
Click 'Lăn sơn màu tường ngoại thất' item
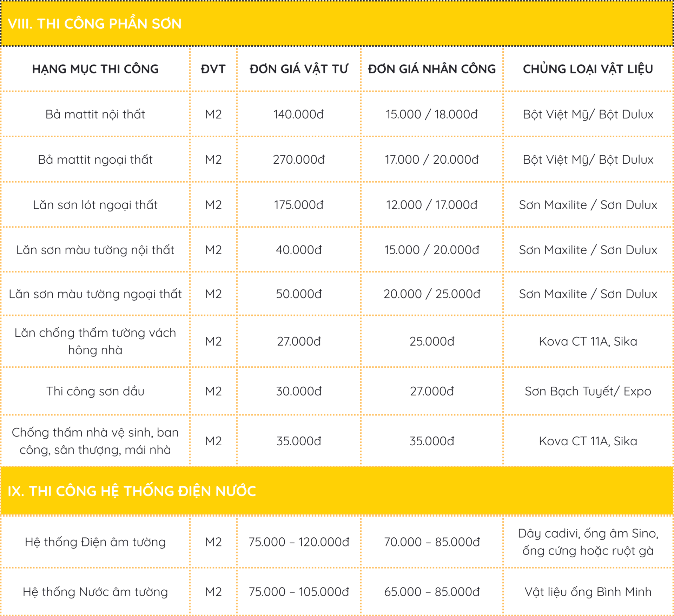pyautogui.click(x=95, y=294)
